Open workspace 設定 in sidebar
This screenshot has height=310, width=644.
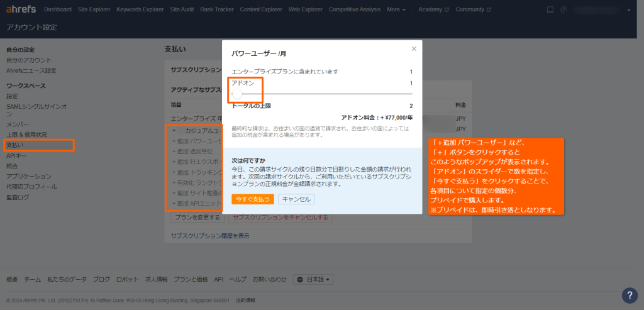[12, 96]
